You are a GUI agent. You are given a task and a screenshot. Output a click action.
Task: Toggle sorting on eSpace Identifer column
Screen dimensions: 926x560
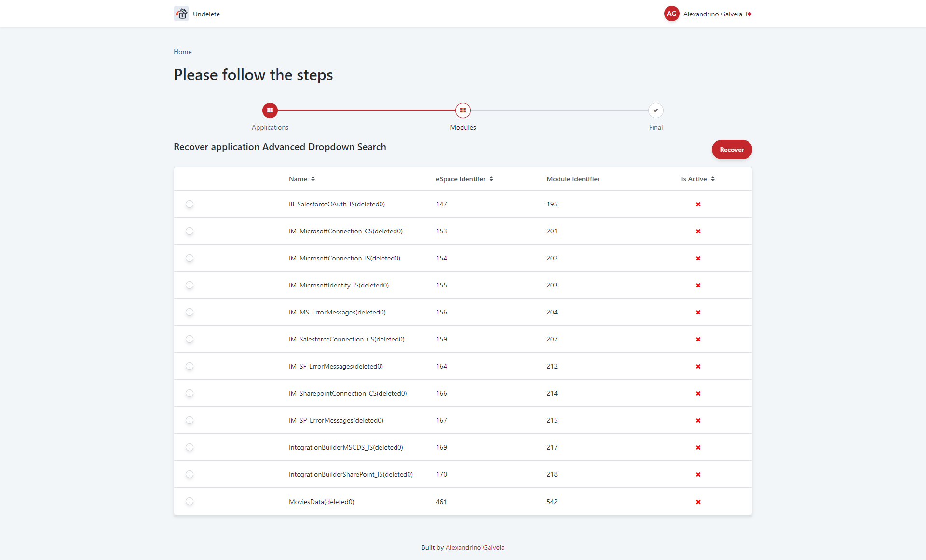point(491,178)
